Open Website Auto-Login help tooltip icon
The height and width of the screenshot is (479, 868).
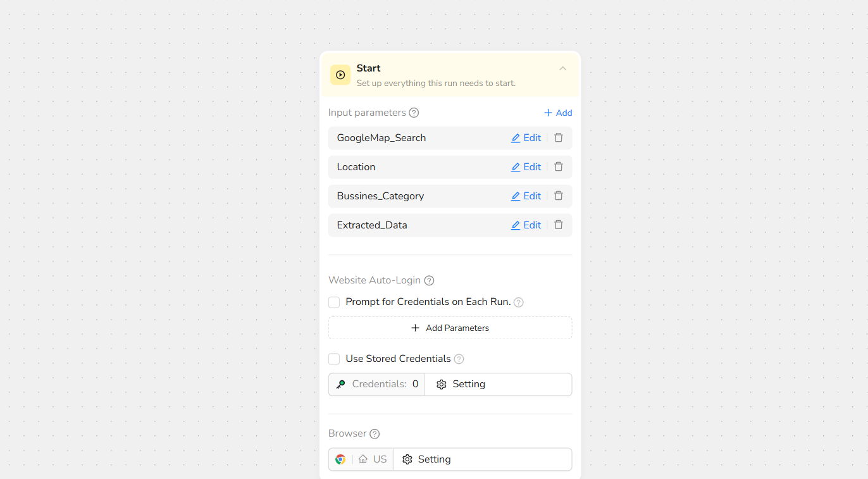429,280
